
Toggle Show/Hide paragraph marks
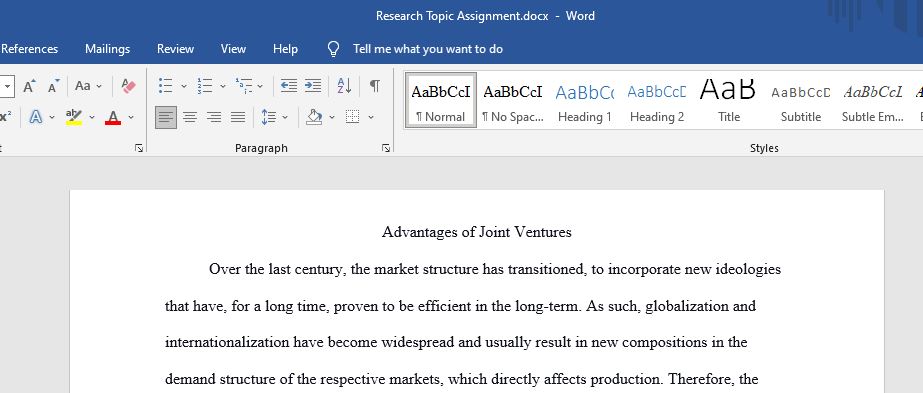point(374,86)
